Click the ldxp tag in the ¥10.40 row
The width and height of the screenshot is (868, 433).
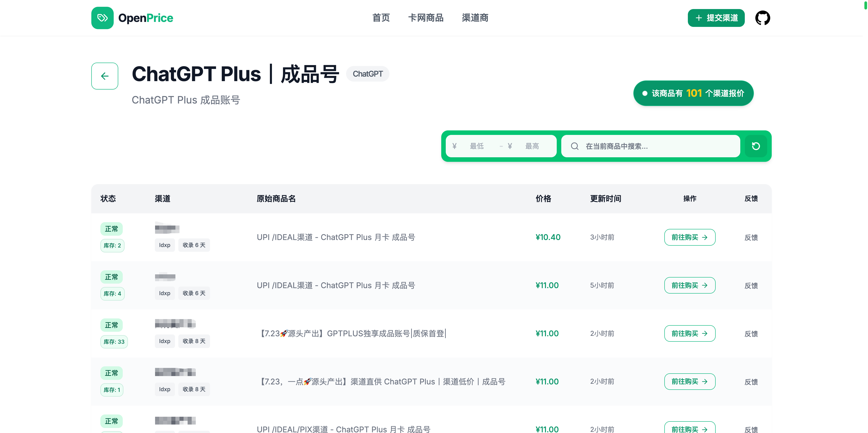tap(165, 245)
